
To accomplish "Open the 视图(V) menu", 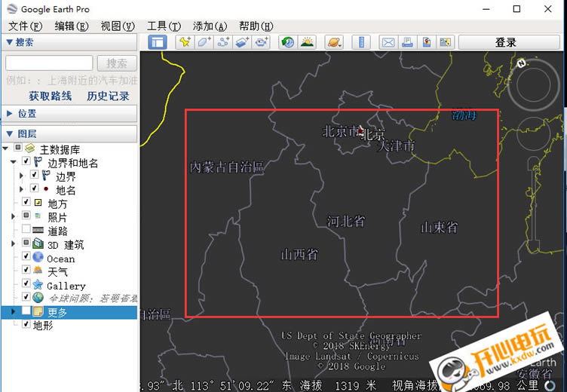I will [x=117, y=26].
